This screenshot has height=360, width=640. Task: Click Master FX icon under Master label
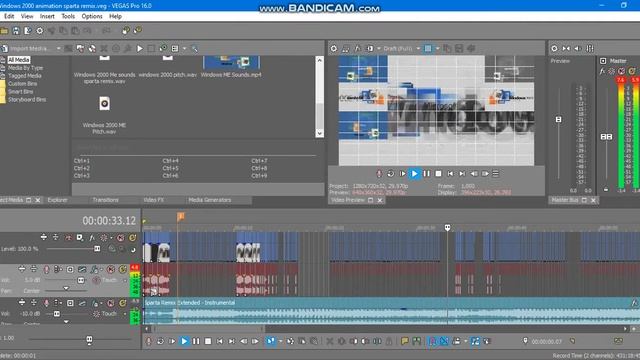tap(602, 71)
